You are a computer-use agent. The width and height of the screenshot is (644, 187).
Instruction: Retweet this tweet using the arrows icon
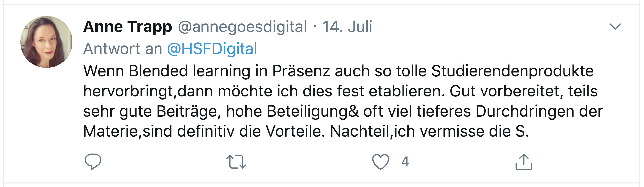236,161
